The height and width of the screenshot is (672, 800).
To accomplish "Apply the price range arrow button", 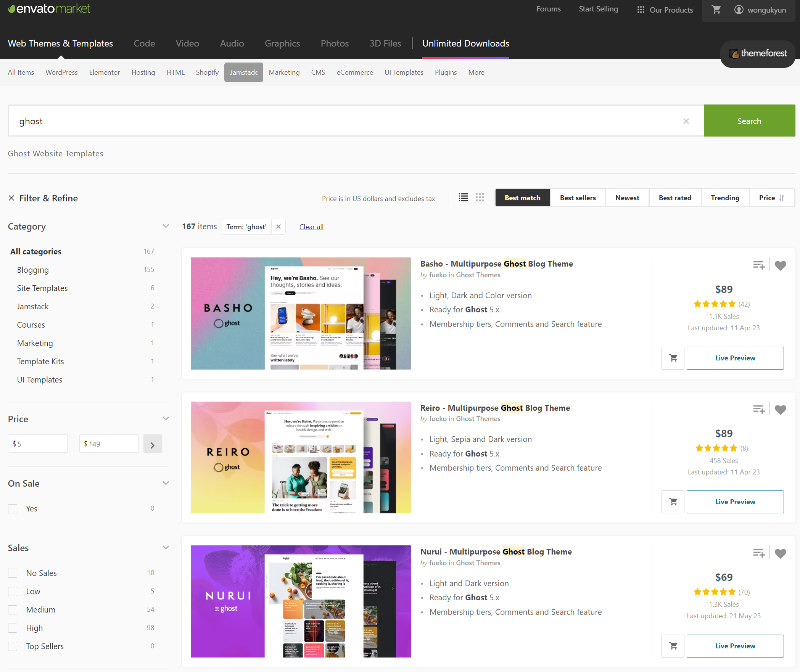I will (152, 444).
